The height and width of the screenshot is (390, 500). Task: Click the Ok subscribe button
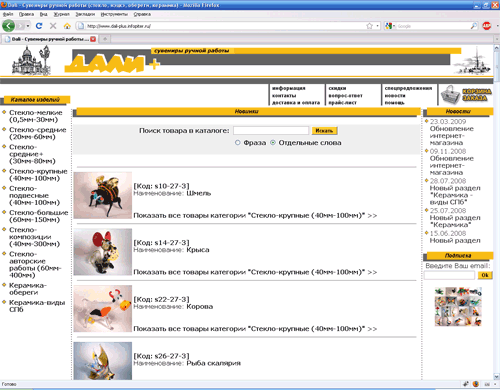click(485, 275)
